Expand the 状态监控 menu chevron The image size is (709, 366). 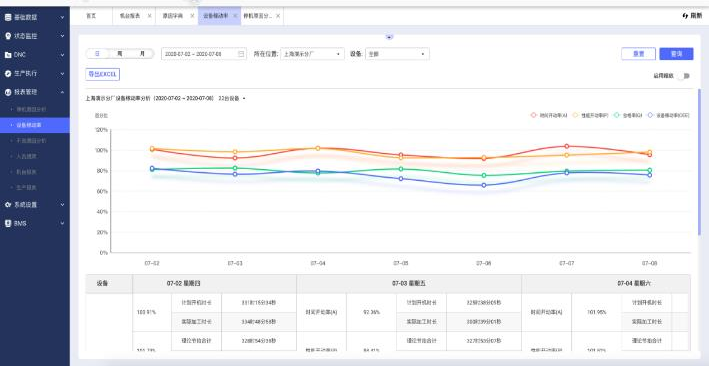[62, 36]
